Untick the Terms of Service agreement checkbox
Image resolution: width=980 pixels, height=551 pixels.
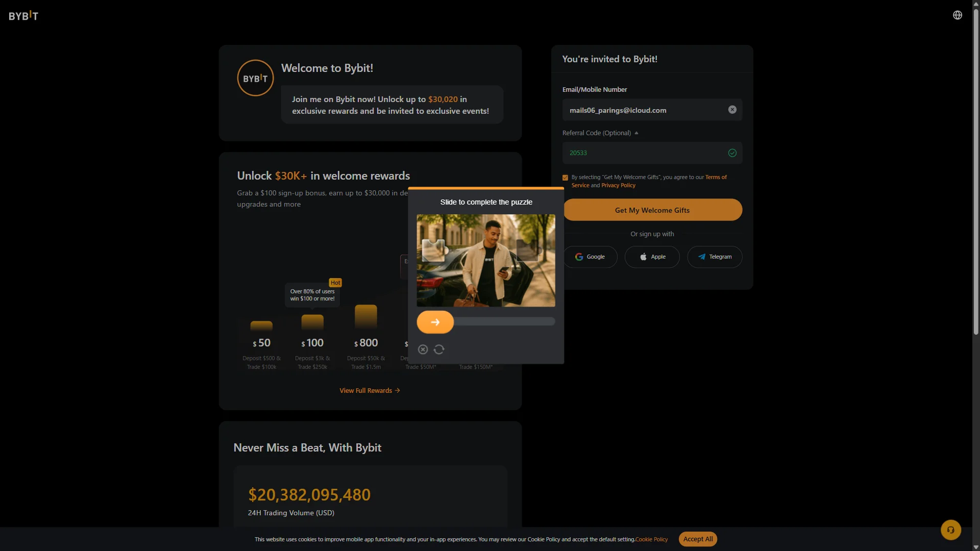565,178
